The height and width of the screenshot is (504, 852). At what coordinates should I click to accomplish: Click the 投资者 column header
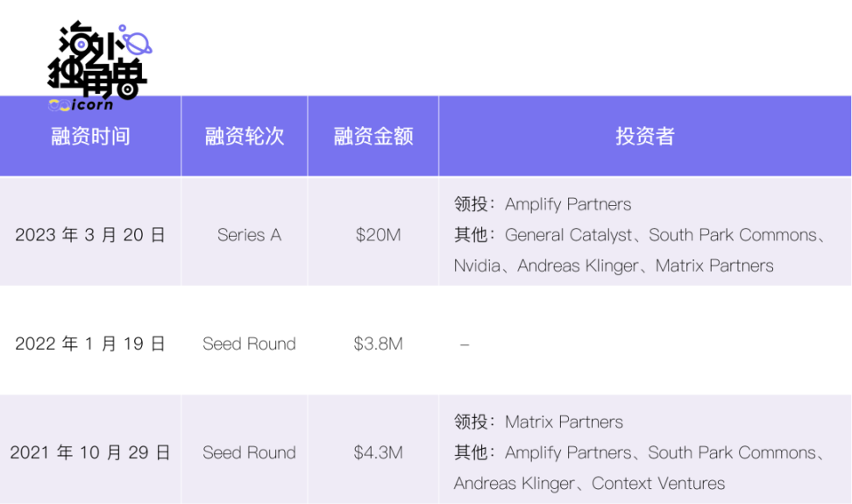[644, 137]
